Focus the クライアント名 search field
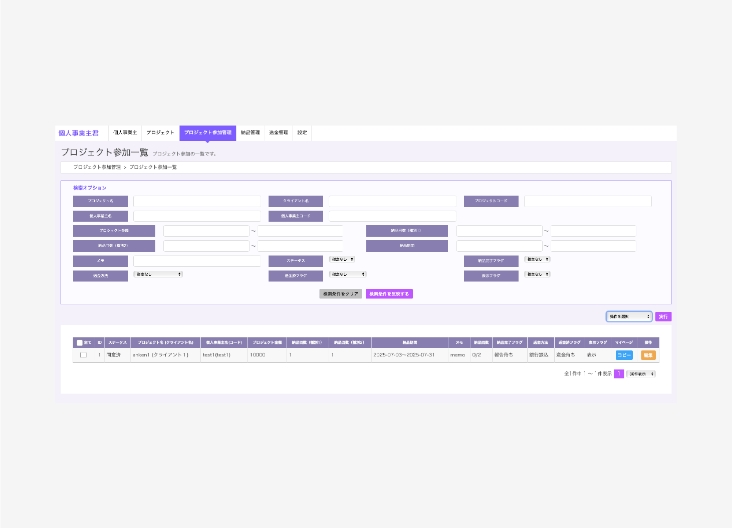Screen dimensions: 732x528 click(x=392, y=201)
